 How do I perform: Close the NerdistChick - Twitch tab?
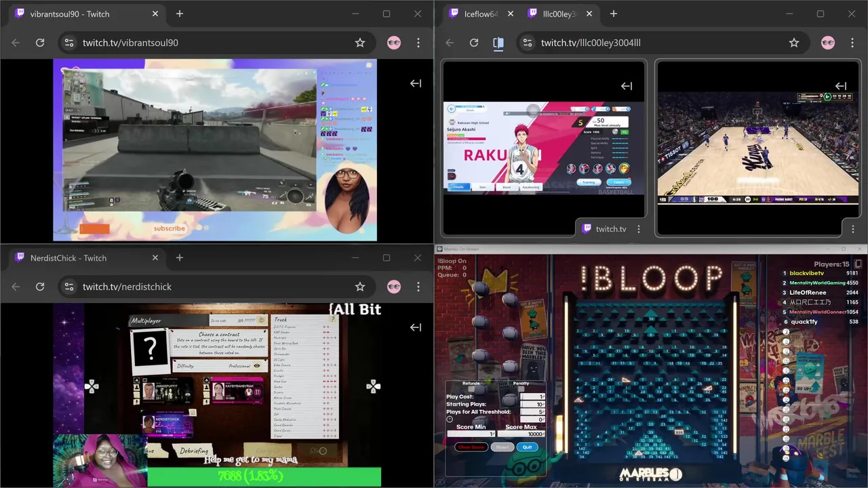(x=155, y=258)
